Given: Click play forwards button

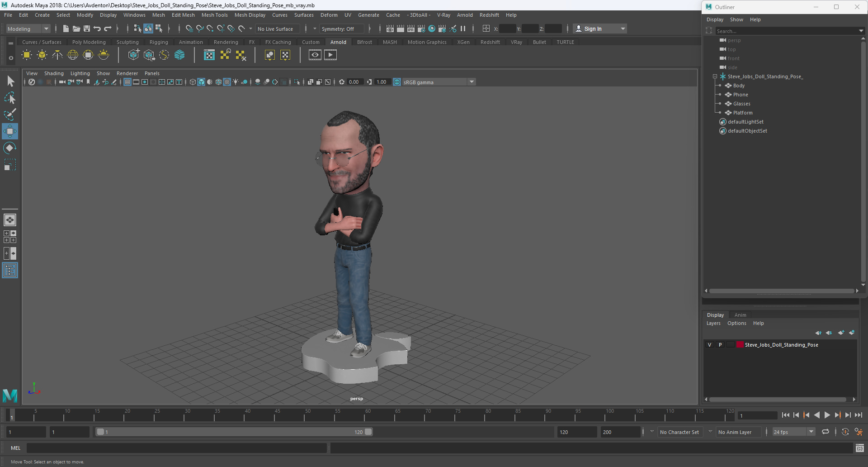Looking at the screenshot, I should tap(827, 415).
